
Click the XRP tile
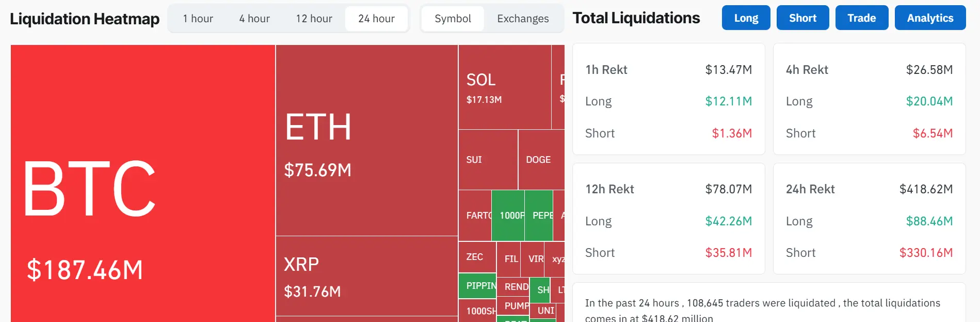click(366, 277)
